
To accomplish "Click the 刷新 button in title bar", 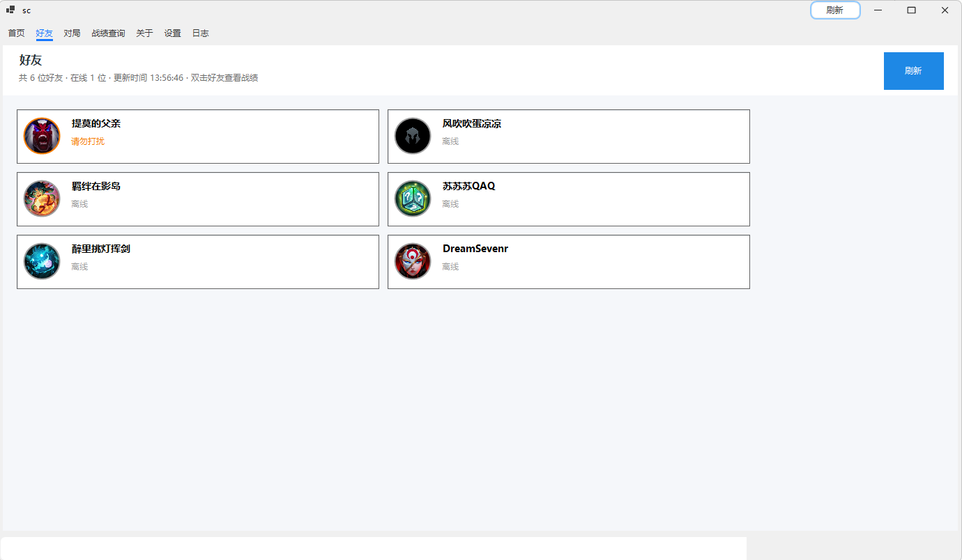I will tap(835, 10).
